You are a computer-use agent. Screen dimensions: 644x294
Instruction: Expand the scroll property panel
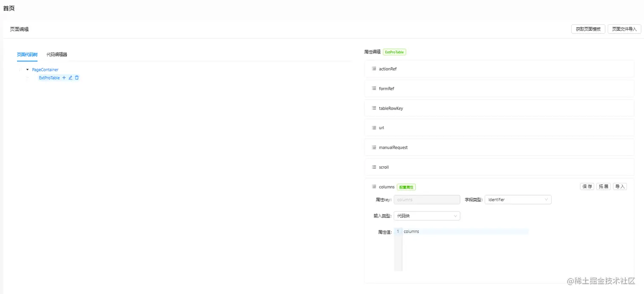pyautogui.click(x=499, y=167)
